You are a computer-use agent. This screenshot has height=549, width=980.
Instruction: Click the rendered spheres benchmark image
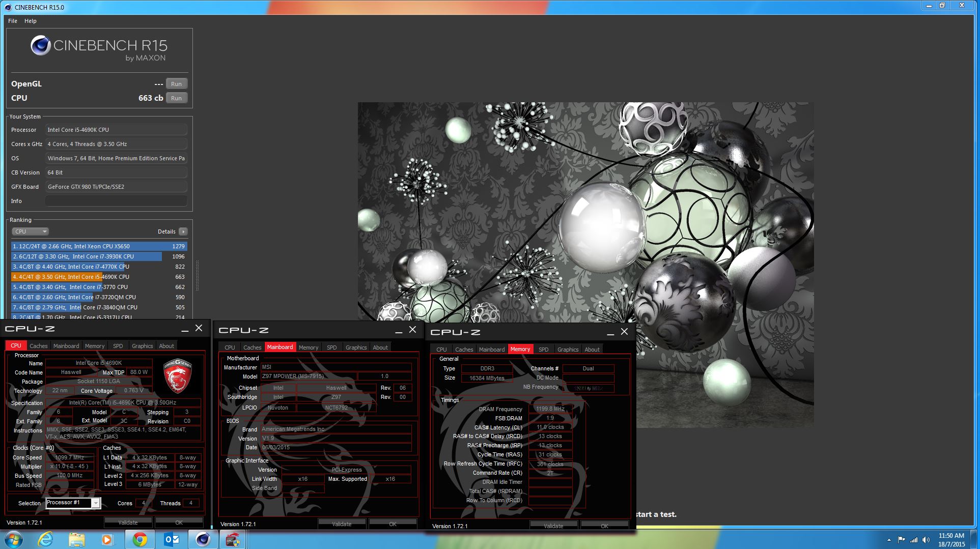(585, 265)
